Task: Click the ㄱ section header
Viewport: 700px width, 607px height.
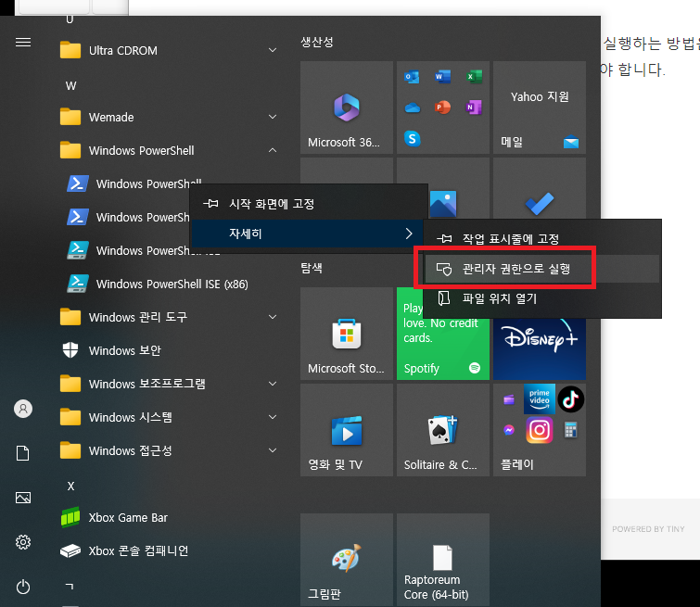Action: 70,586
